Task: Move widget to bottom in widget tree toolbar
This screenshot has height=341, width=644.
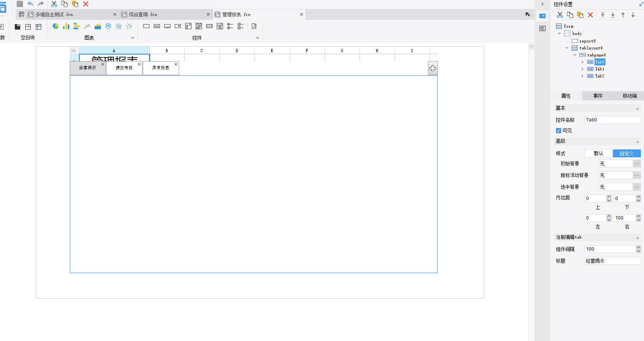Action: pyautogui.click(x=613, y=15)
